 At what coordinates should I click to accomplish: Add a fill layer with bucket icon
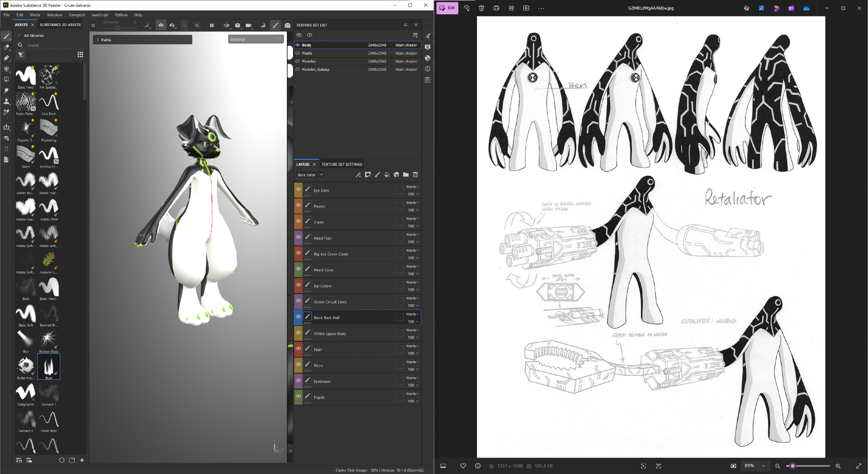point(387,175)
